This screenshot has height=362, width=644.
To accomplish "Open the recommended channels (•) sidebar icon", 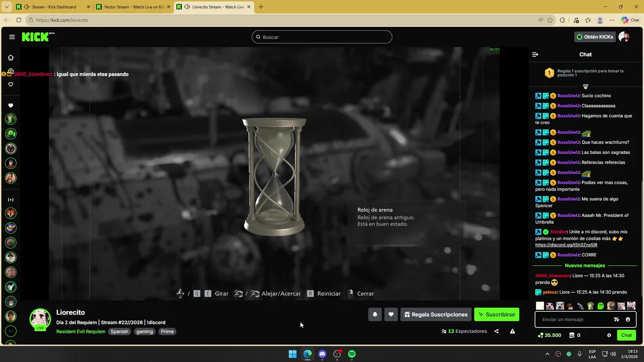I will coord(11,200).
